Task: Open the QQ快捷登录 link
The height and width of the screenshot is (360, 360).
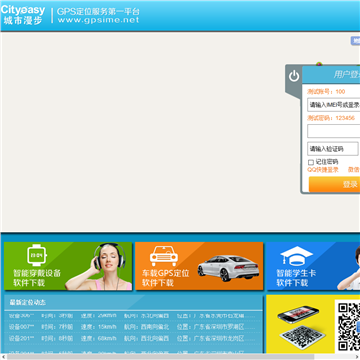Action: click(x=323, y=170)
